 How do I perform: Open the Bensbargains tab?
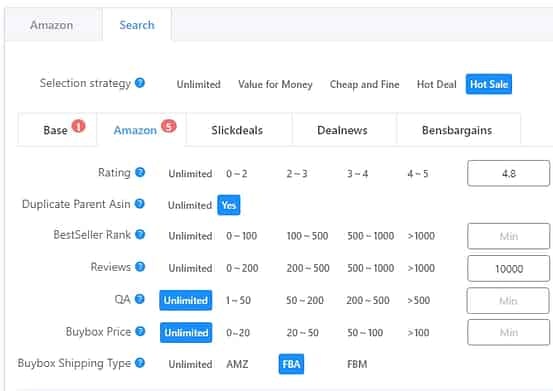click(457, 130)
